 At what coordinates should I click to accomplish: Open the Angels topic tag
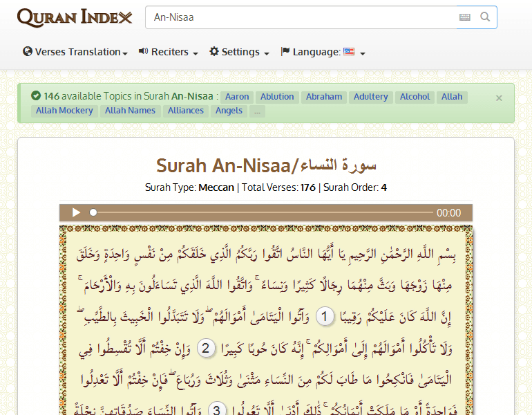(x=229, y=111)
